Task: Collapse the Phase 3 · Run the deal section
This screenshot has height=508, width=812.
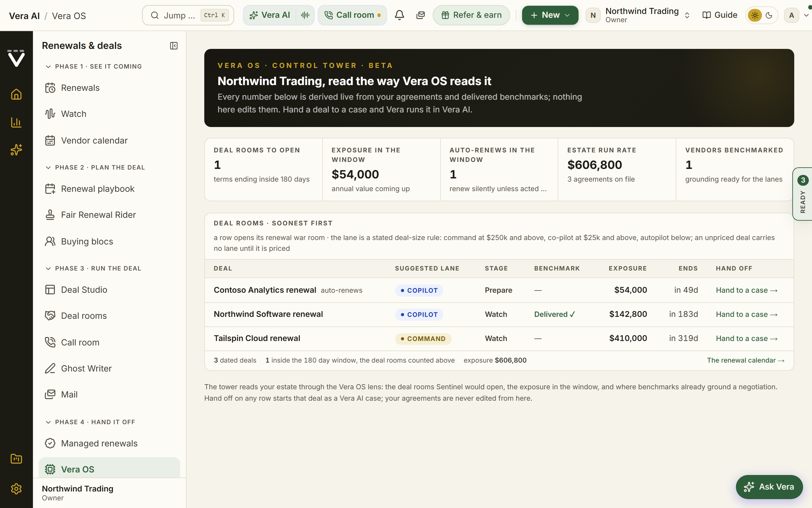Action: tap(93, 269)
